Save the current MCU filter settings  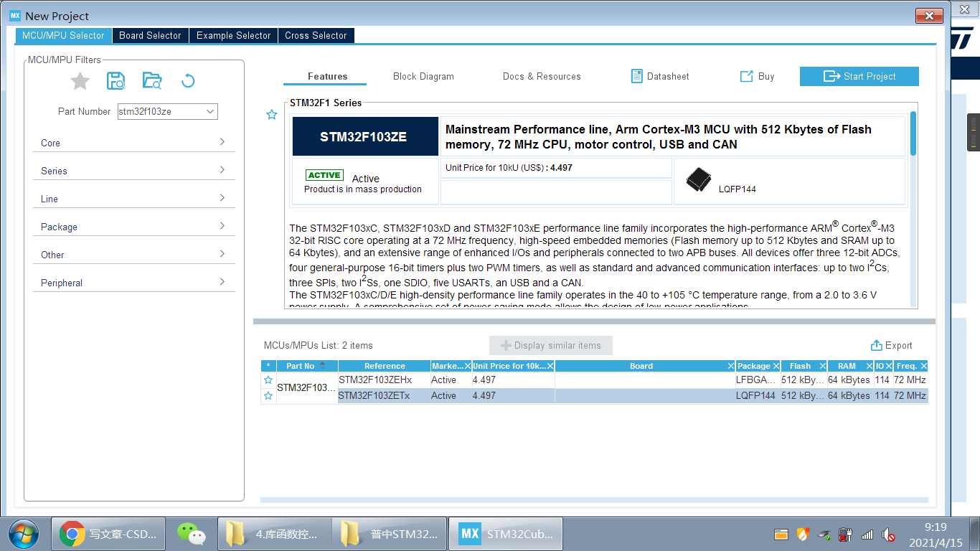pos(116,81)
